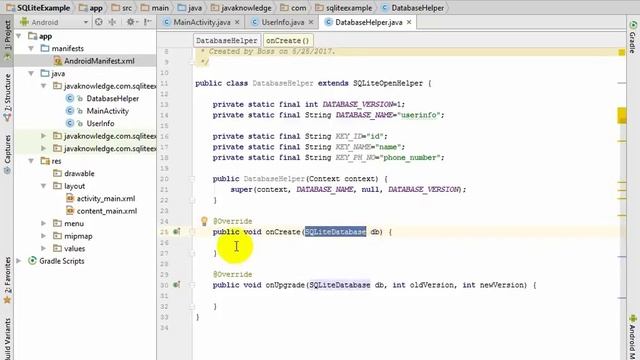640x360 pixels.
Task: Click collapse all icon in Project toolbar
Action: click(112, 22)
